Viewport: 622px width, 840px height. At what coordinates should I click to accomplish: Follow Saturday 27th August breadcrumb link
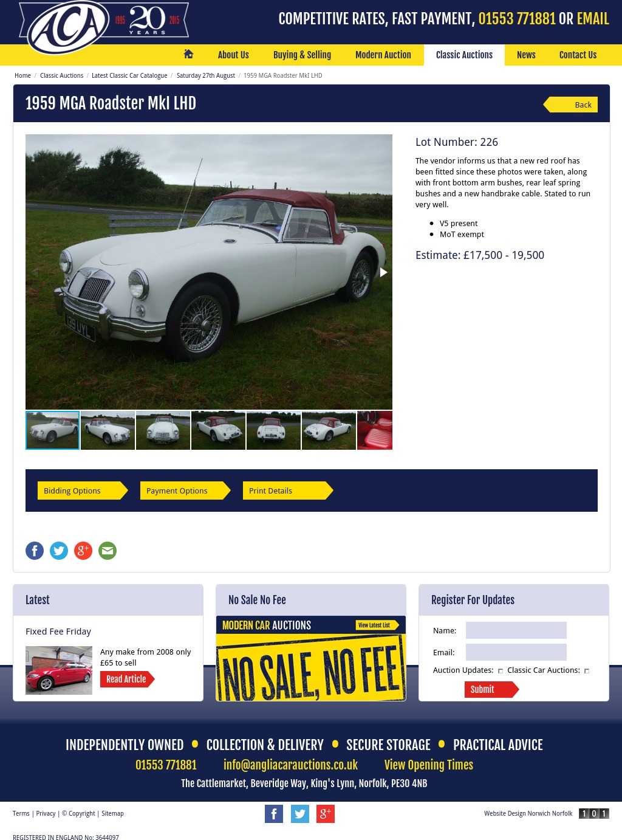coord(205,75)
